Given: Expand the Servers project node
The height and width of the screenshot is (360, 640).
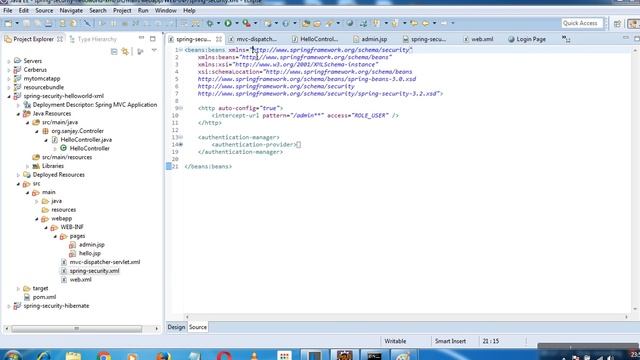Looking at the screenshot, I should tap(9, 61).
